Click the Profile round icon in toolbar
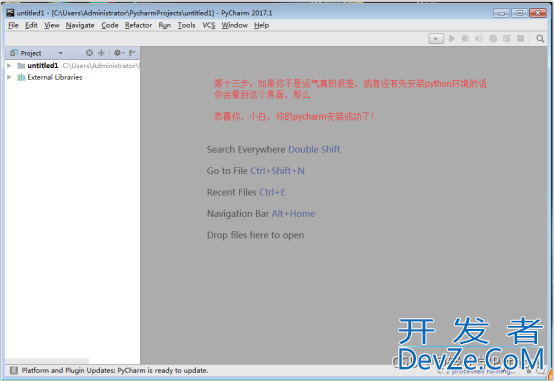This screenshot has width=554, height=381. pos(493,39)
